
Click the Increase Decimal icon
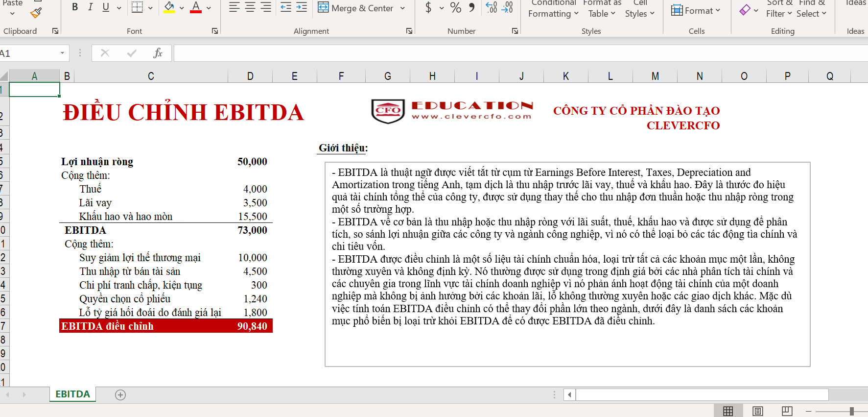tap(491, 8)
